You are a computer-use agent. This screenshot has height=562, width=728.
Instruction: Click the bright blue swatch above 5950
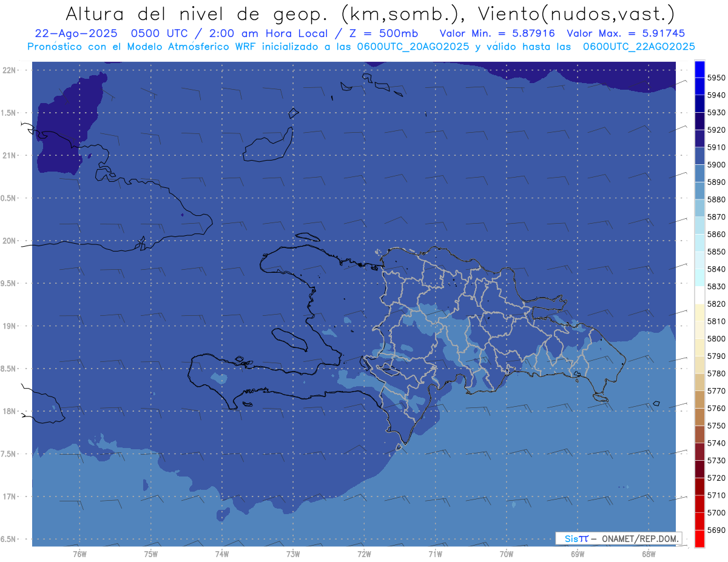[699, 69]
